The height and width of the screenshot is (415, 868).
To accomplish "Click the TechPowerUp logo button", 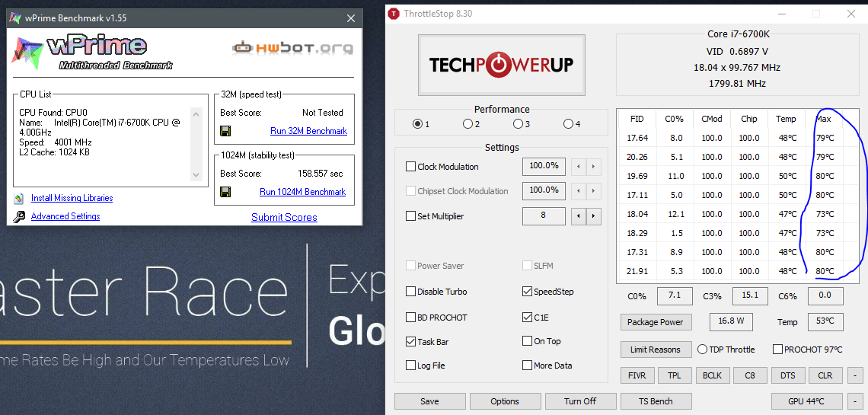I will [502, 65].
